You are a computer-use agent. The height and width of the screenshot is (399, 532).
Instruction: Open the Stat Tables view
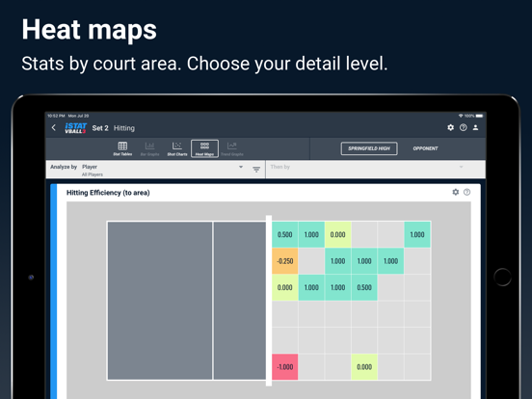tap(122, 149)
